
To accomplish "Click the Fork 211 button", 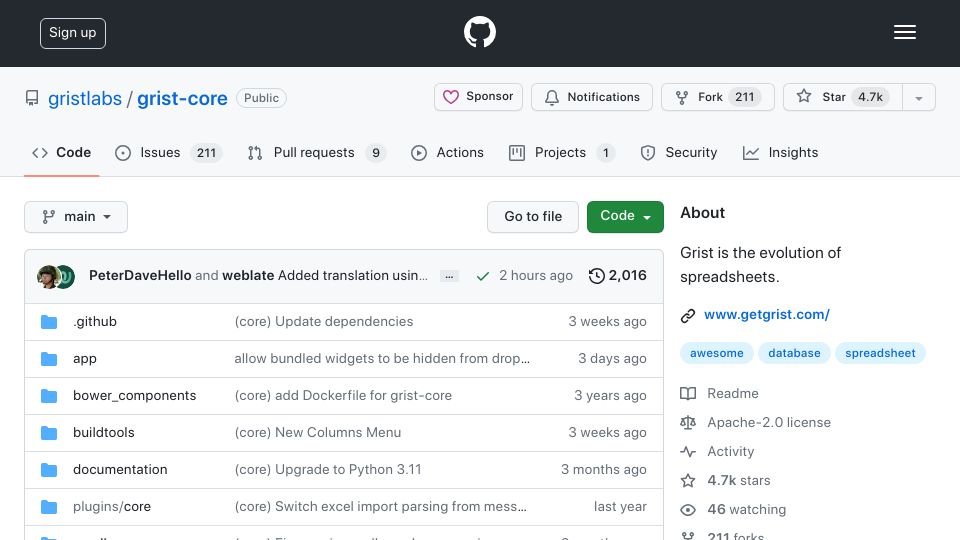I will click(x=718, y=97).
